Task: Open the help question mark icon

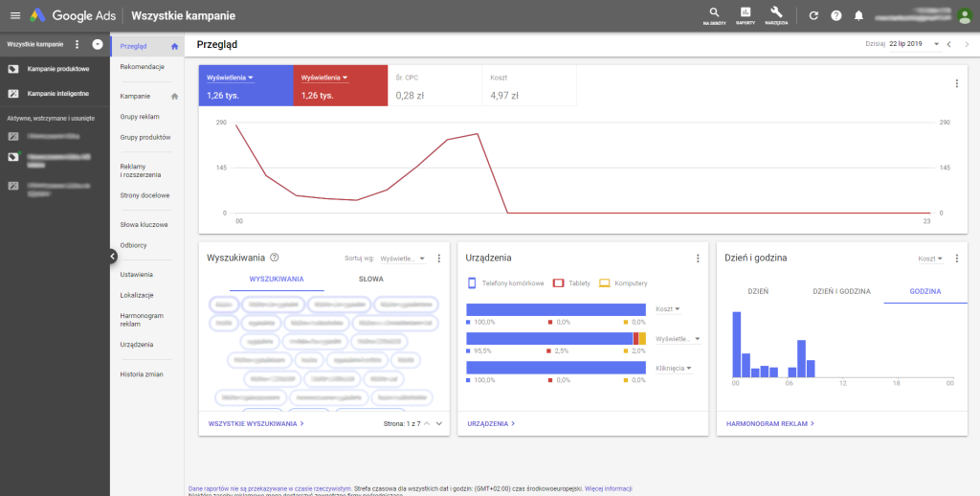Action: click(836, 15)
